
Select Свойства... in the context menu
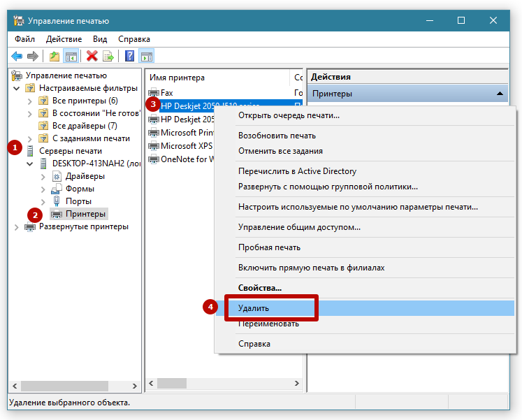tap(259, 287)
